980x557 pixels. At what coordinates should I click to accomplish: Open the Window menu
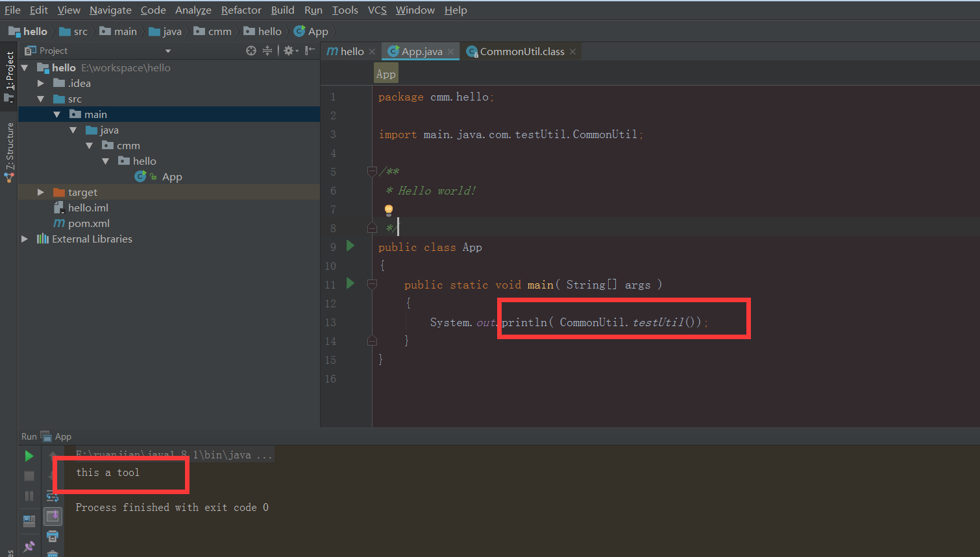(x=415, y=10)
